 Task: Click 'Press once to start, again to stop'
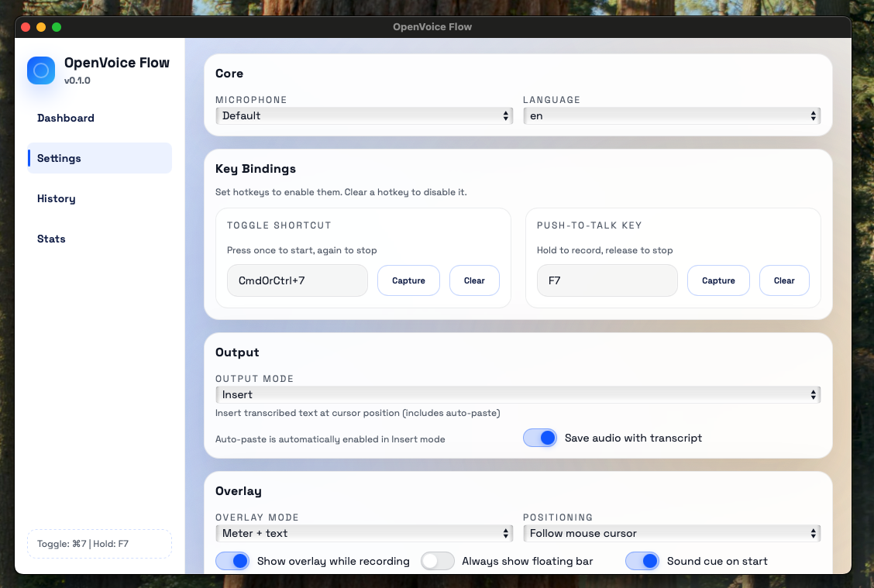click(x=301, y=250)
